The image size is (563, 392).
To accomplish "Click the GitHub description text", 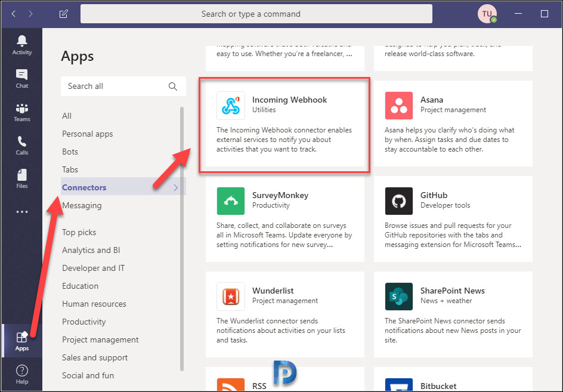I will coord(453,235).
